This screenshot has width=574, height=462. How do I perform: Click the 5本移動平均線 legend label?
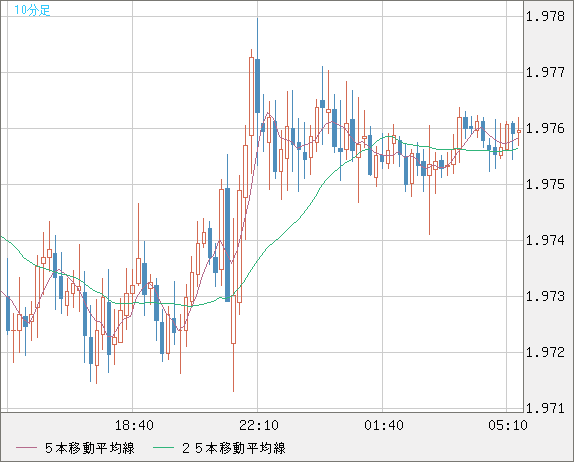click(90, 448)
